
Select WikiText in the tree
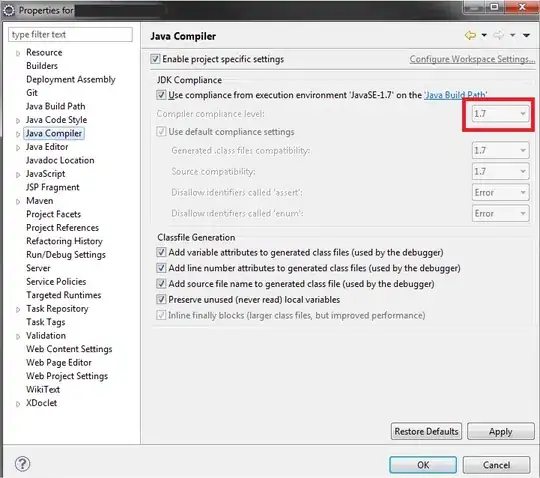click(x=43, y=389)
